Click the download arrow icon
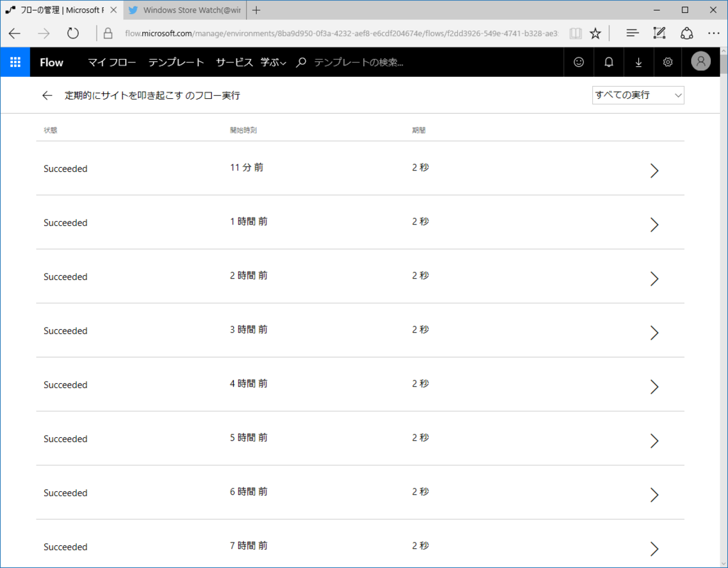The image size is (728, 568). click(638, 62)
